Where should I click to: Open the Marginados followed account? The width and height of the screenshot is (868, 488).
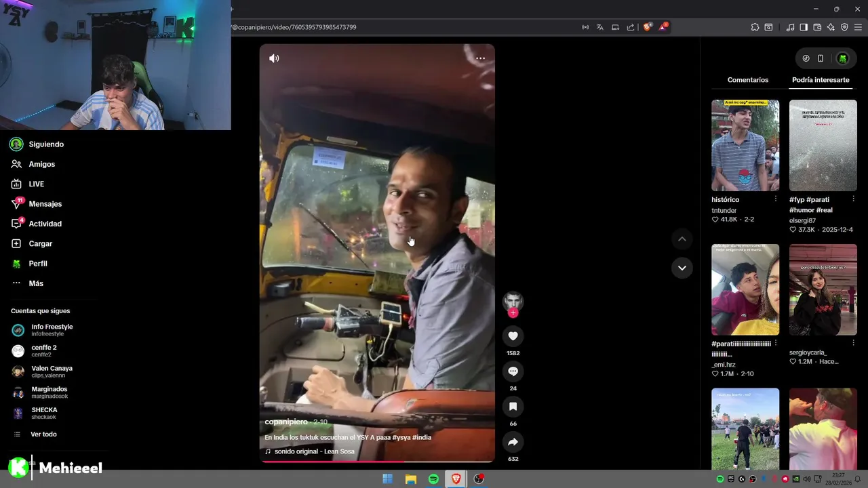(40, 392)
